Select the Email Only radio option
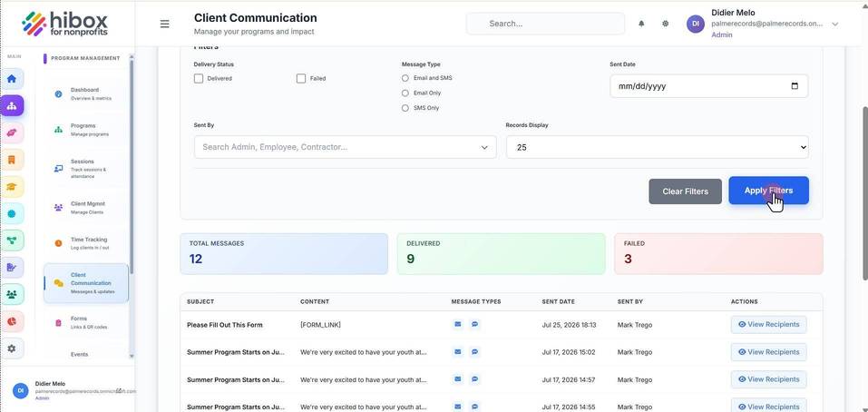Screen dimensions: 868x412 click(405, 93)
